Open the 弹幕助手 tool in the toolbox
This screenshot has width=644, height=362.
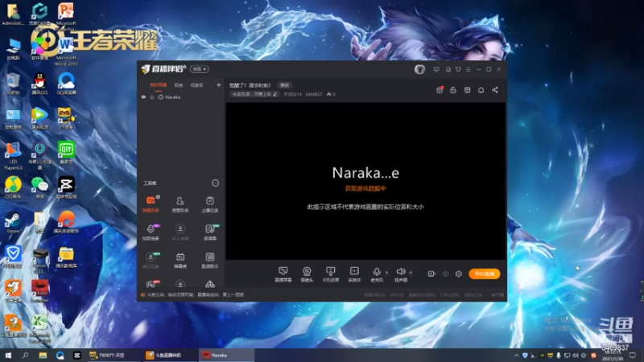point(151,204)
